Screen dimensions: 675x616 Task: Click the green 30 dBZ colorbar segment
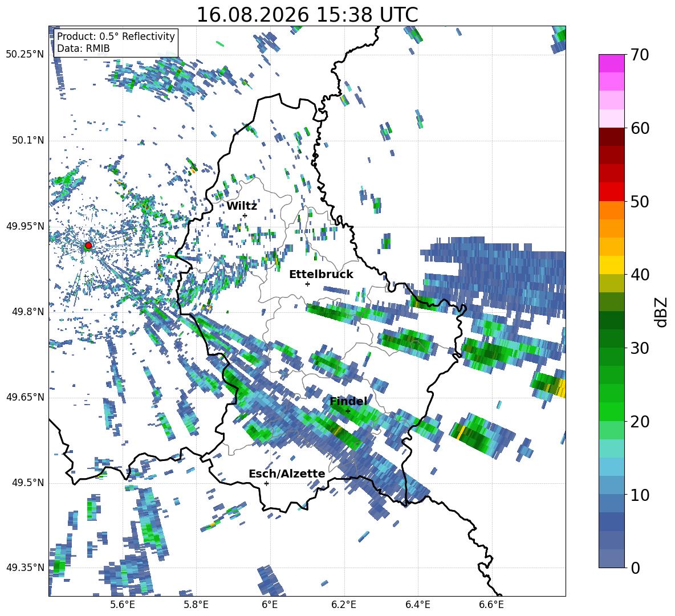coord(611,338)
